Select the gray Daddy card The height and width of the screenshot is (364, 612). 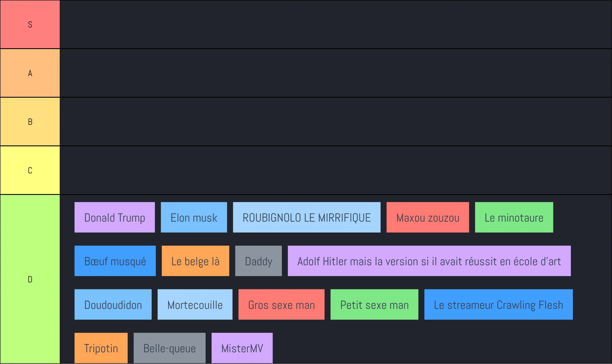[x=258, y=261]
